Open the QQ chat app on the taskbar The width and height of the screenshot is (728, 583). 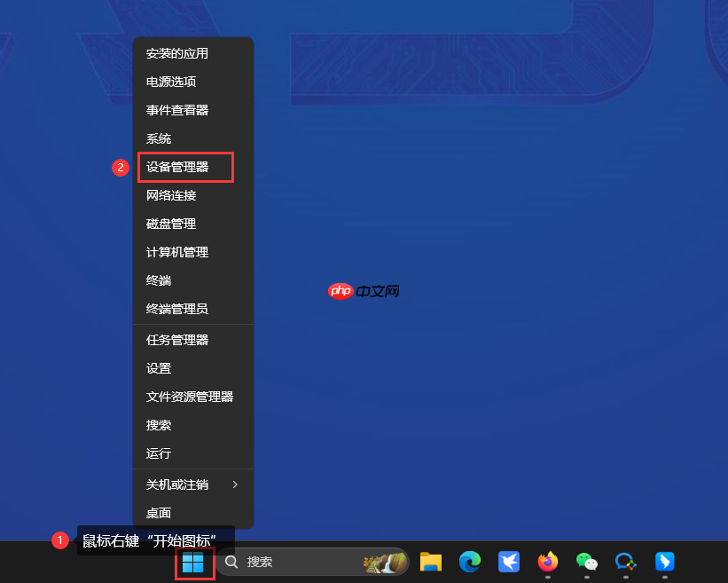tap(626, 563)
